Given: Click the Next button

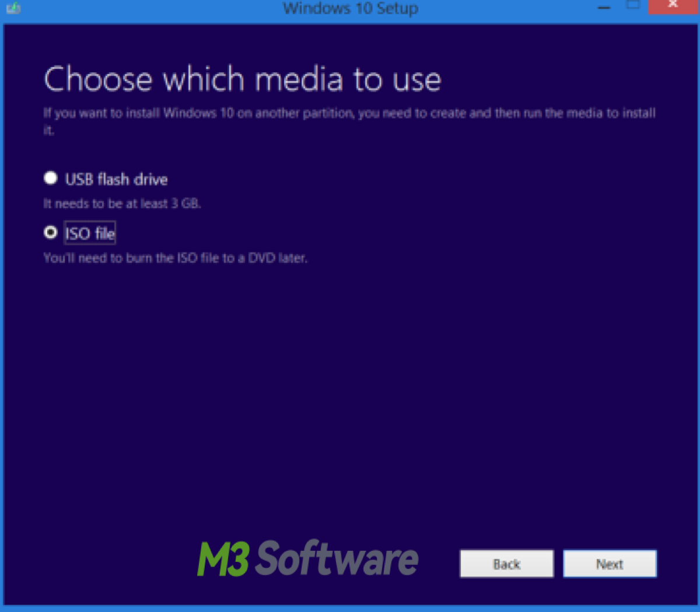Looking at the screenshot, I should [610, 564].
